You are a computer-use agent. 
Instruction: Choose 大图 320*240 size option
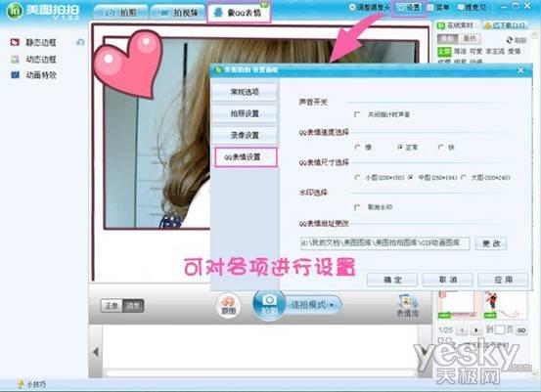tap(464, 177)
